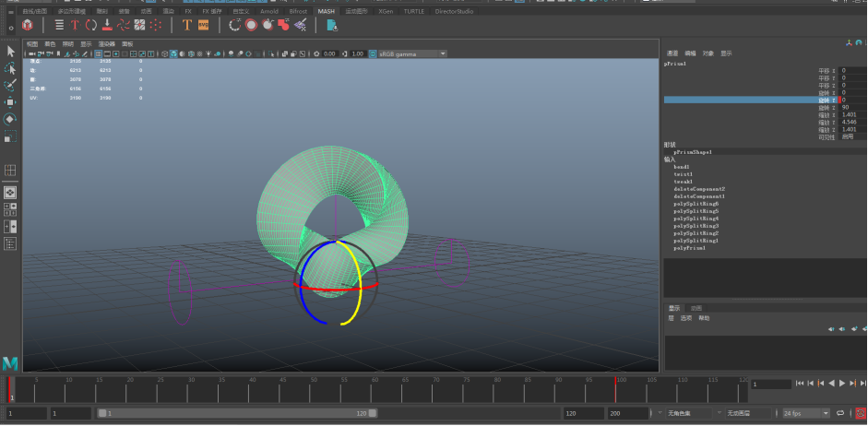Open the sRGB gamma view transform dropdown
868x426 pixels.
pyautogui.click(x=412, y=53)
